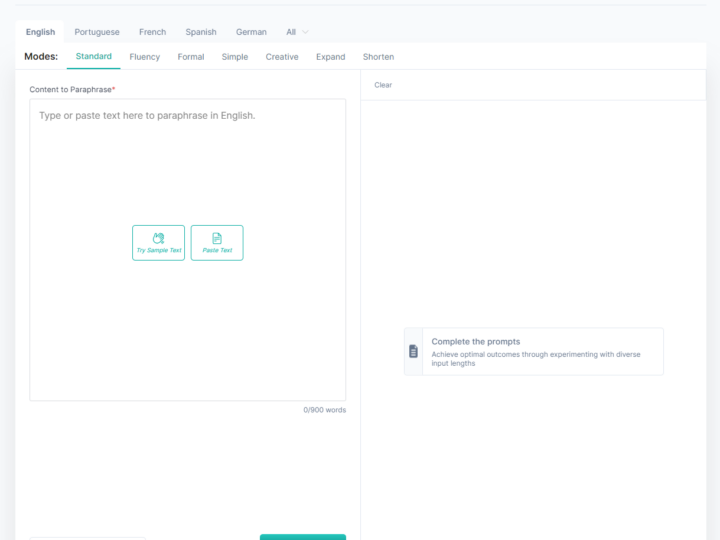Select the Portuguese language tab
Screen dimensions: 720x540
[97, 32]
